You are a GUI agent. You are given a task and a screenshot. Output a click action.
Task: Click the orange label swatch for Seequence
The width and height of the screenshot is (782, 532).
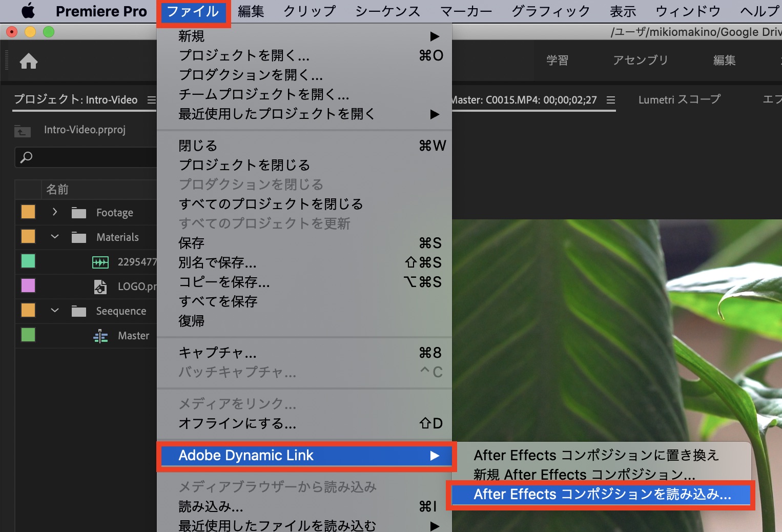click(28, 310)
